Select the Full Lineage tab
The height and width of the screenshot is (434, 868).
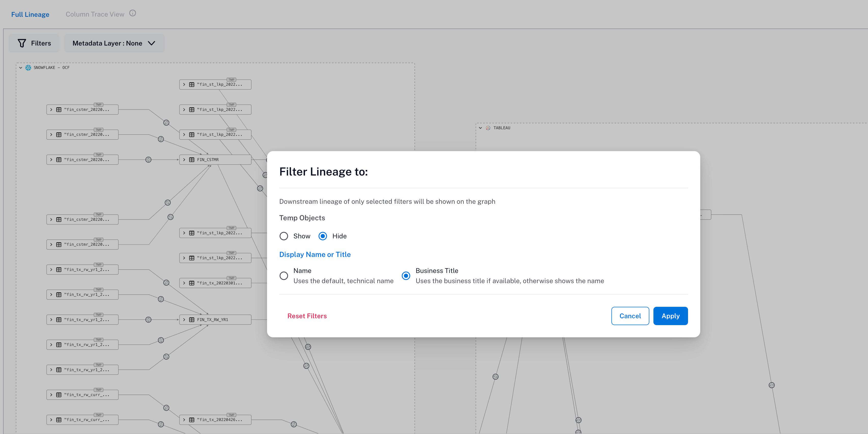coord(30,14)
